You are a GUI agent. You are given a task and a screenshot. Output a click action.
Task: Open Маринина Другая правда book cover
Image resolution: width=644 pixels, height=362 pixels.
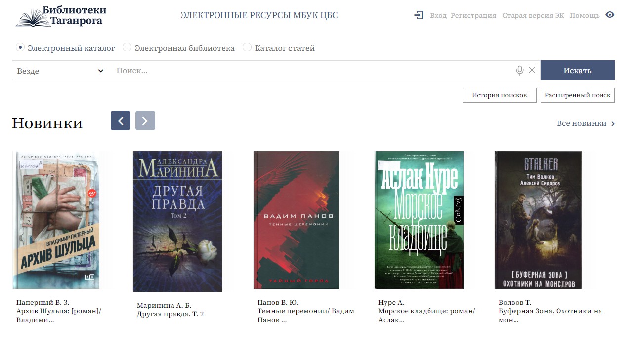(177, 221)
